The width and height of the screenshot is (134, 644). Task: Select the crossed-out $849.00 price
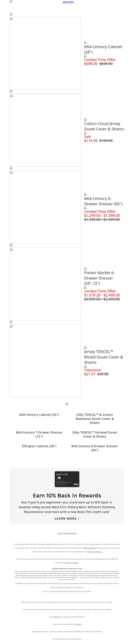pyautogui.click(x=106, y=64)
